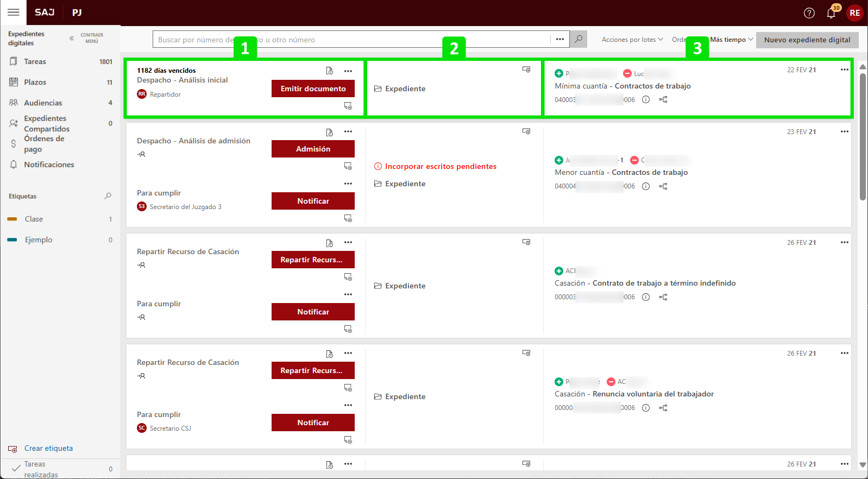Open the Tareas section in sidebar
The width and height of the screenshot is (868, 479).
pos(35,61)
